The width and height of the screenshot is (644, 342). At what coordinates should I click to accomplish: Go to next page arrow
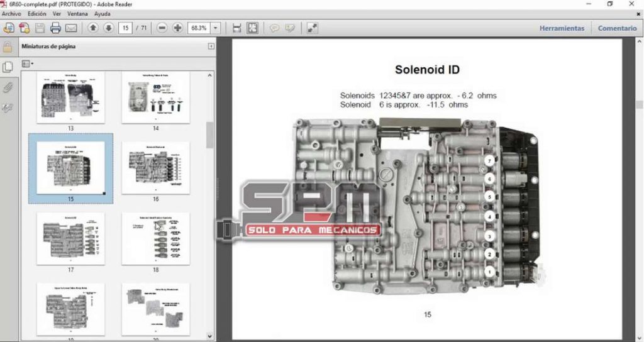[x=108, y=28]
